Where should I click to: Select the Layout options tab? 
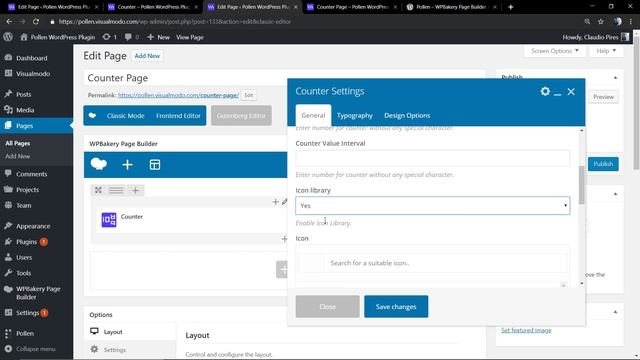point(130,332)
